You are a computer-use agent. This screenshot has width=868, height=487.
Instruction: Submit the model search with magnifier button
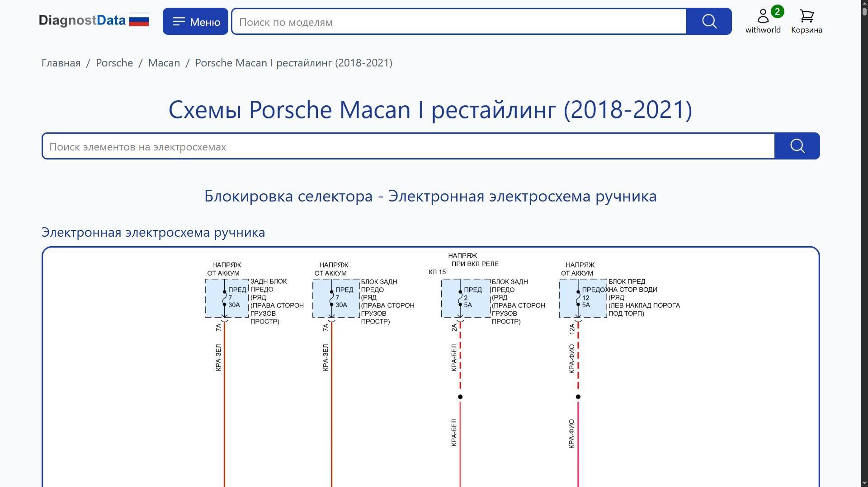point(709,21)
